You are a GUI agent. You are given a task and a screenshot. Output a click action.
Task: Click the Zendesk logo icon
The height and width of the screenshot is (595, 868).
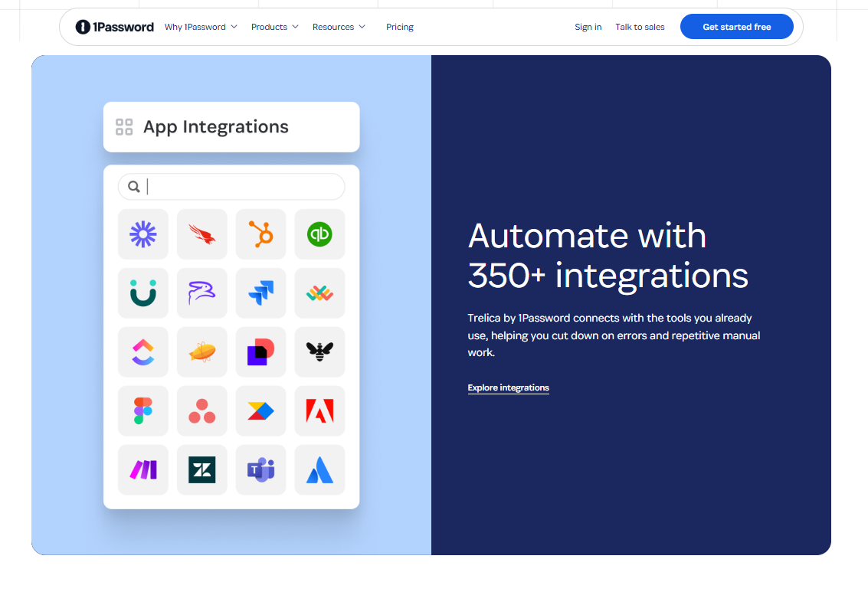[x=201, y=470]
